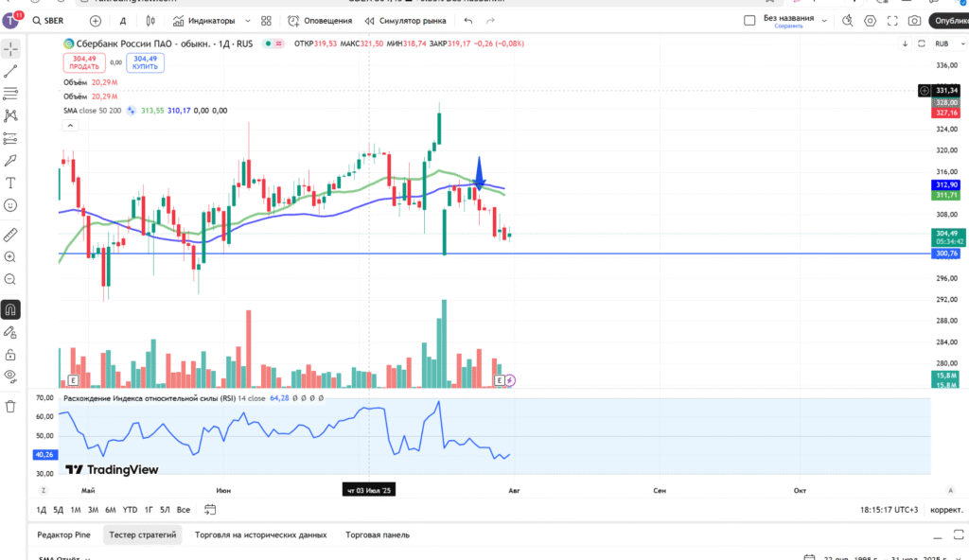Expand the indicators favorites dropdown arrow
Screen dimensions: 969x560
click(x=248, y=21)
